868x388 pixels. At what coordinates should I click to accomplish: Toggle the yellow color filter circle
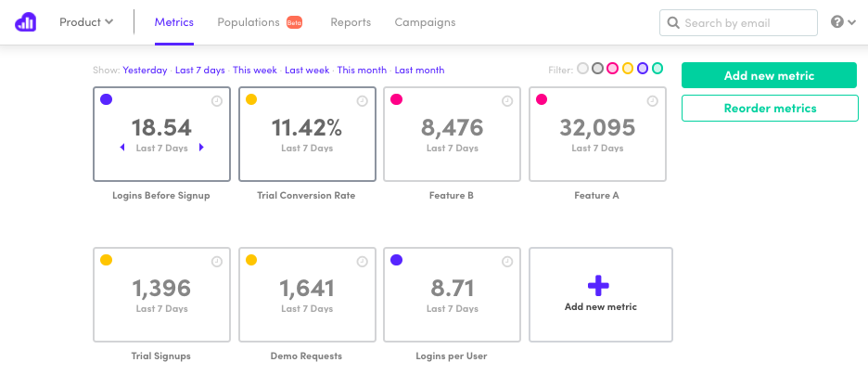pyautogui.click(x=628, y=69)
